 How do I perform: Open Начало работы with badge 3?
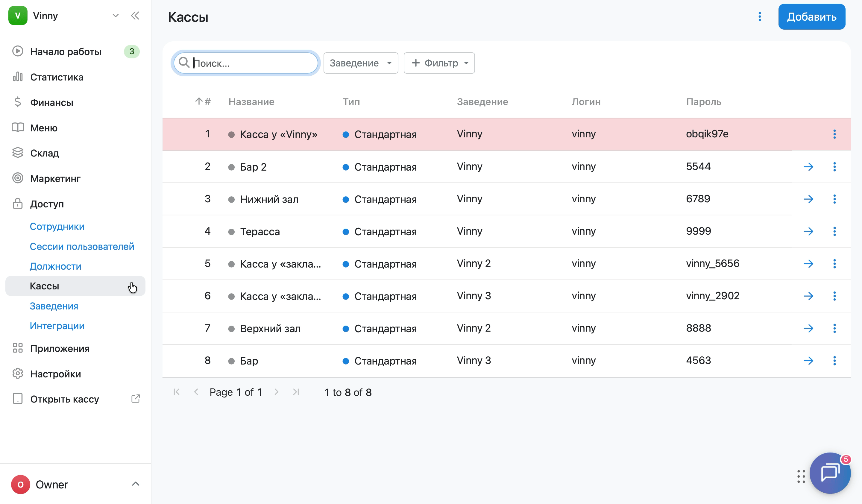click(x=75, y=52)
